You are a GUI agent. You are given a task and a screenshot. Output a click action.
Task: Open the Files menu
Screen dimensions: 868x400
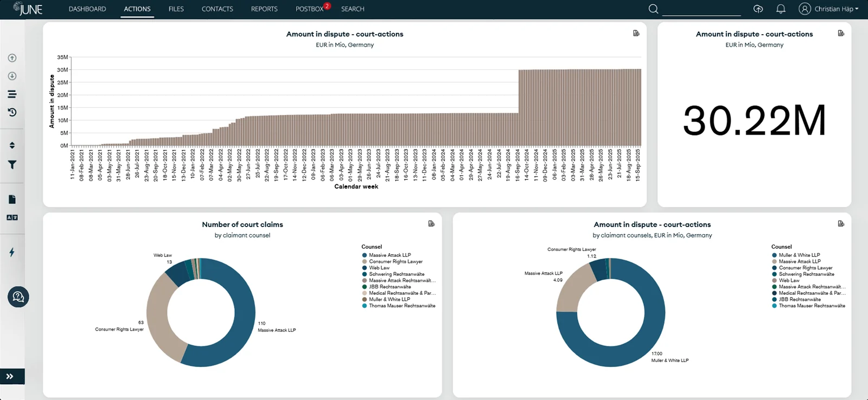point(176,9)
